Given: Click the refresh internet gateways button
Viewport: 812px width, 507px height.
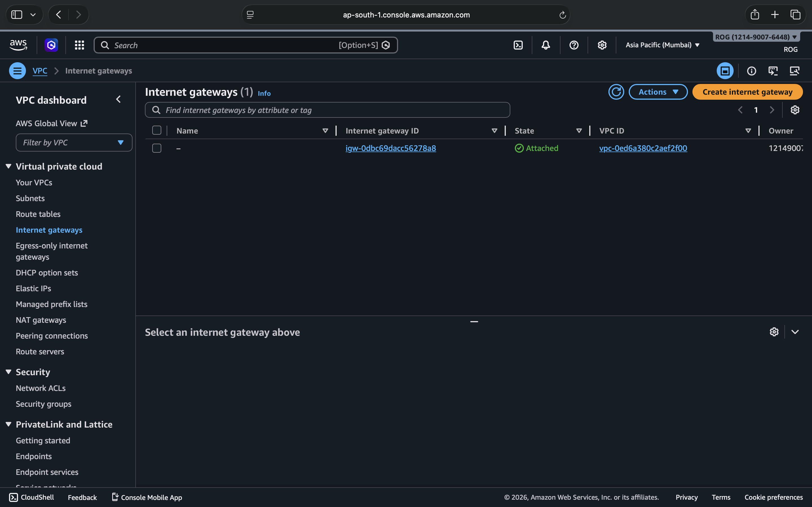Looking at the screenshot, I should click(x=616, y=92).
